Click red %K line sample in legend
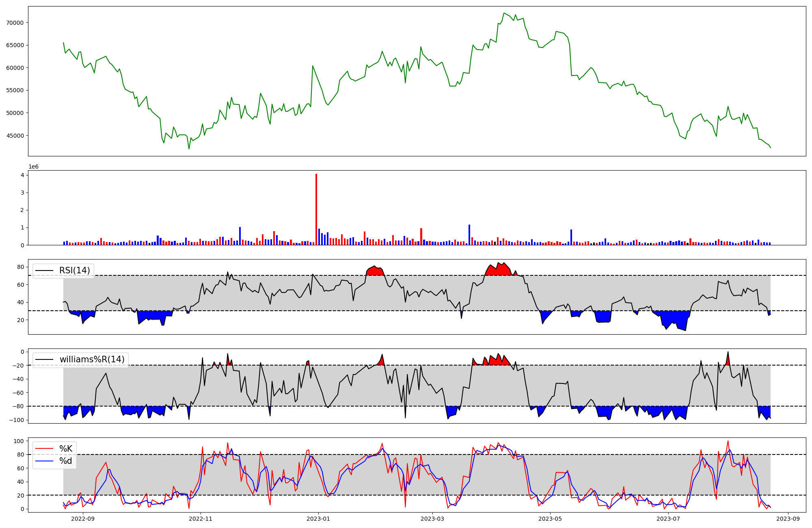The height and width of the screenshot is (528, 812). 45,448
